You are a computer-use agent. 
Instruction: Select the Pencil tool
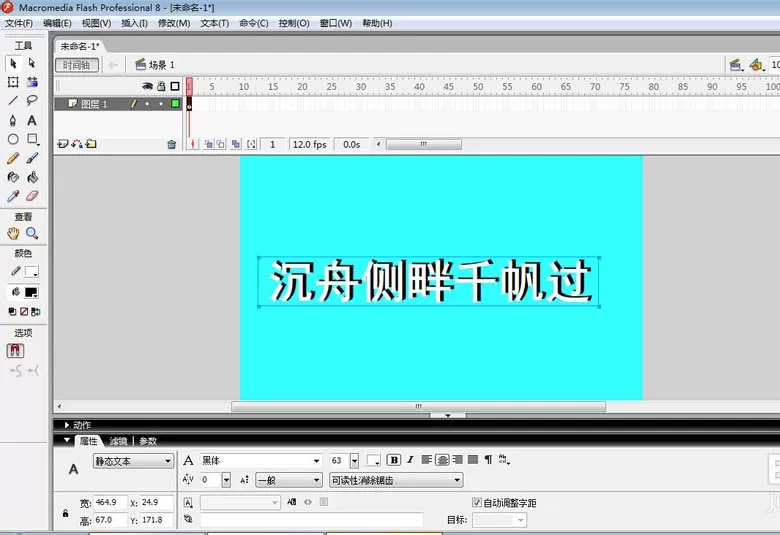tap(13, 158)
